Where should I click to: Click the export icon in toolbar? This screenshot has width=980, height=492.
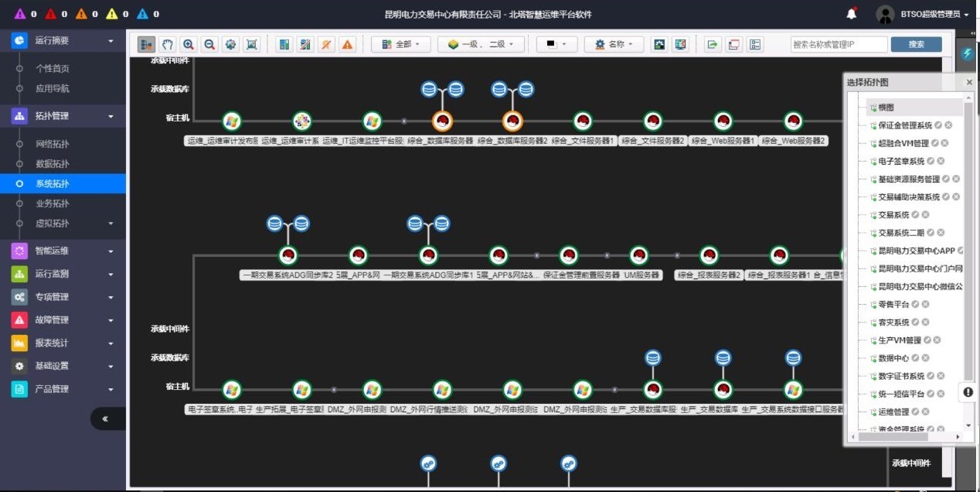tap(712, 45)
